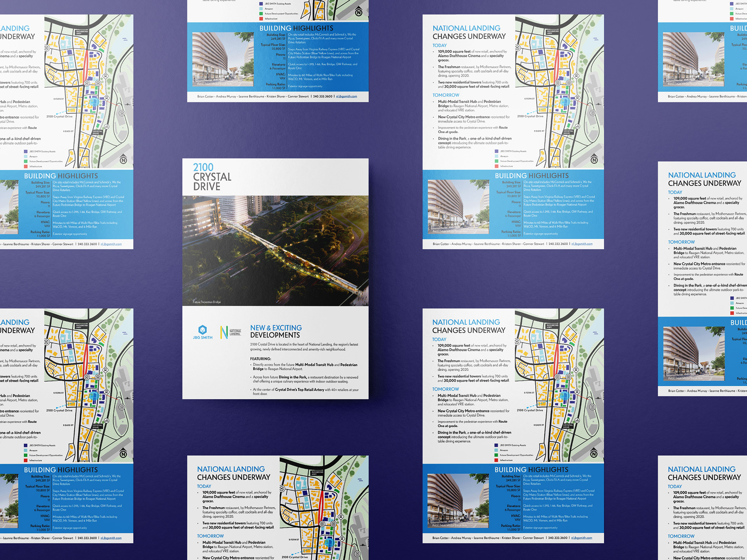Click the 2100 Crystal Drive title heading
Image resolution: width=747 pixels, height=560 pixels.
212,177
